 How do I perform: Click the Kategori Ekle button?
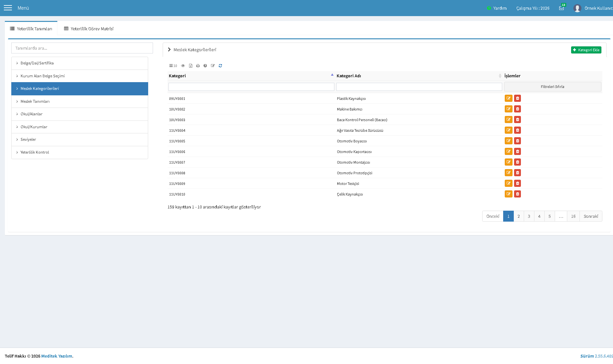(x=586, y=50)
